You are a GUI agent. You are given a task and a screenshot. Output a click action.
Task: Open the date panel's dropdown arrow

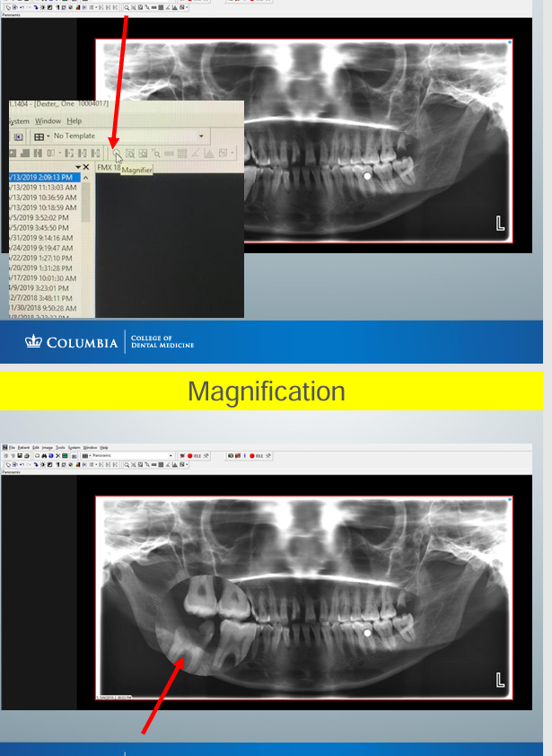click(78, 167)
